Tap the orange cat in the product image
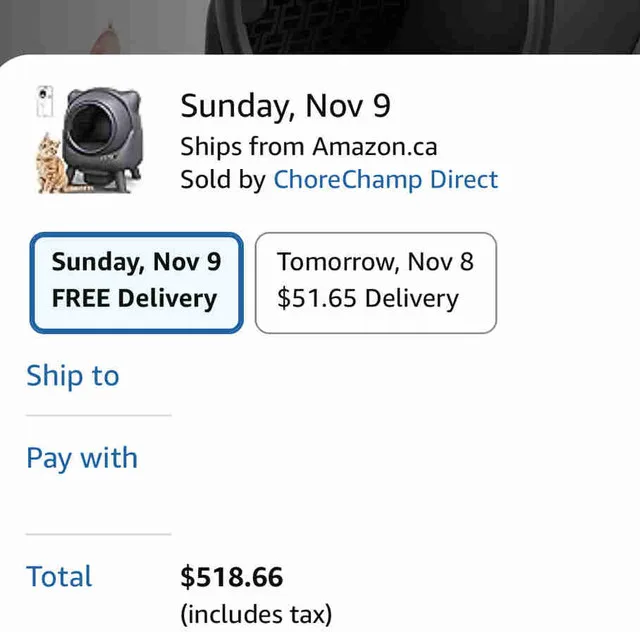The height and width of the screenshot is (632, 640). (50, 165)
